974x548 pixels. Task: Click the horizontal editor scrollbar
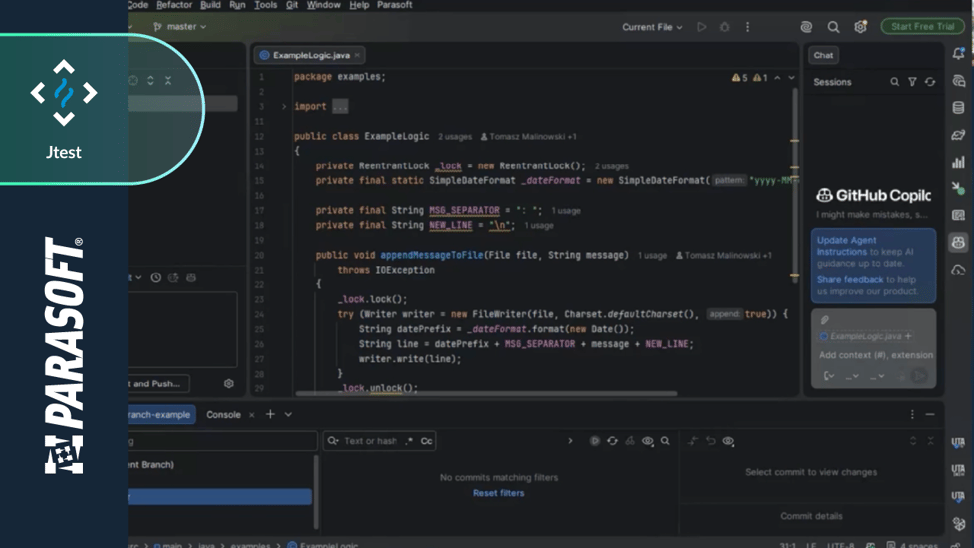pyautogui.click(x=486, y=393)
